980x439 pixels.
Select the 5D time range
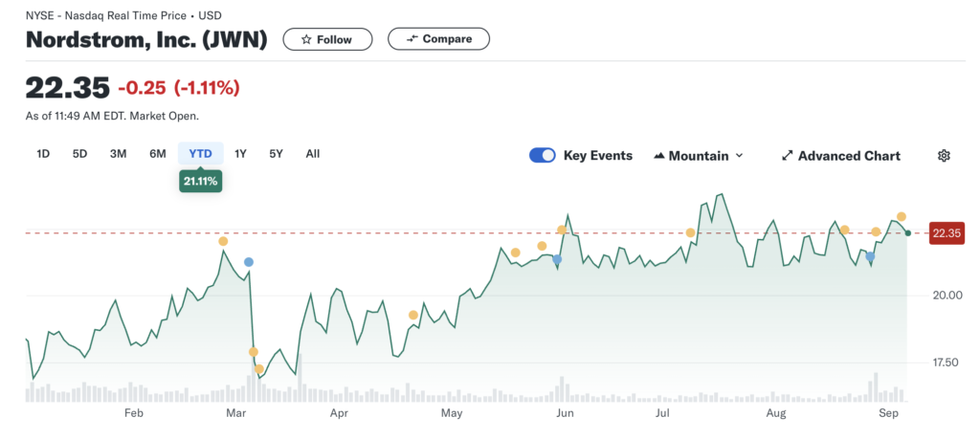click(79, 154)
